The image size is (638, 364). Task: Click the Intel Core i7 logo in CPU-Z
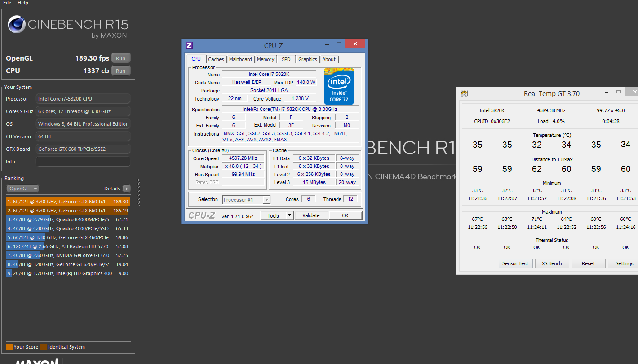339,86
